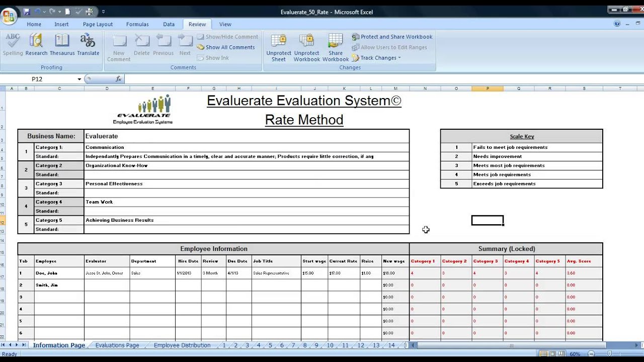Insert a New Comment
The height and width of the screenshot is (362, 644).
[x=119, y=48]
